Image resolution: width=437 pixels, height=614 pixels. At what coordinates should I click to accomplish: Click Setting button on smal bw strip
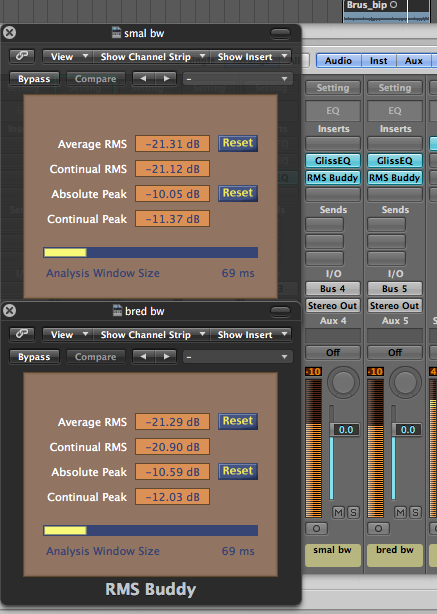(333, 88)
